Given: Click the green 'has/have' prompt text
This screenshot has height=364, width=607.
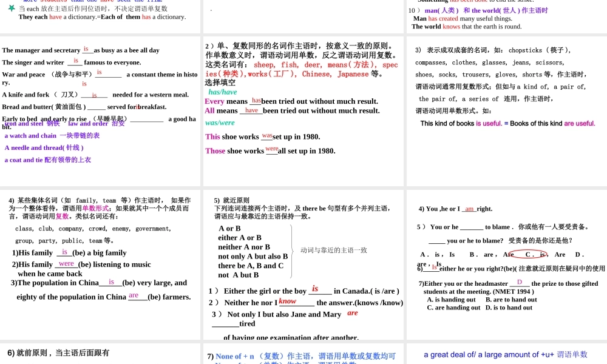Looking at the screenshot, I should pos(223,92).
